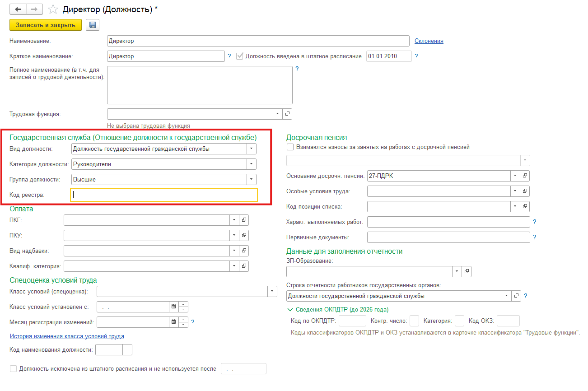This screenshot has width=588, height=391.
Task: Expand Код позиции списка dropdown arrow
Action: click(x=515, y=207)
